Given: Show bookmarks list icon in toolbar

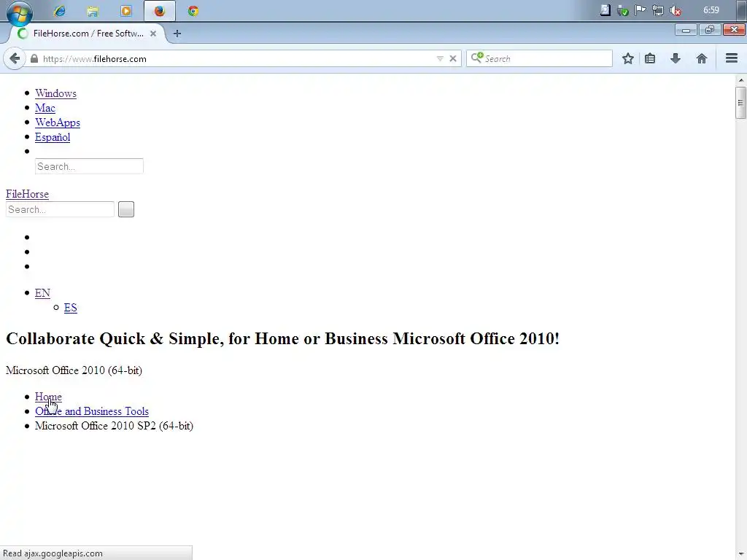Looking at the screenshot, I should coord(650,58).
